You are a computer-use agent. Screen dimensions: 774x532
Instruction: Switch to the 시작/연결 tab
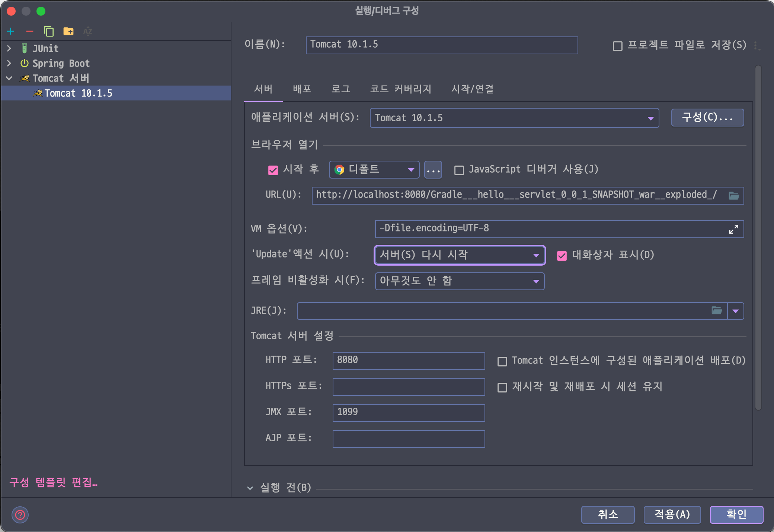472,89
